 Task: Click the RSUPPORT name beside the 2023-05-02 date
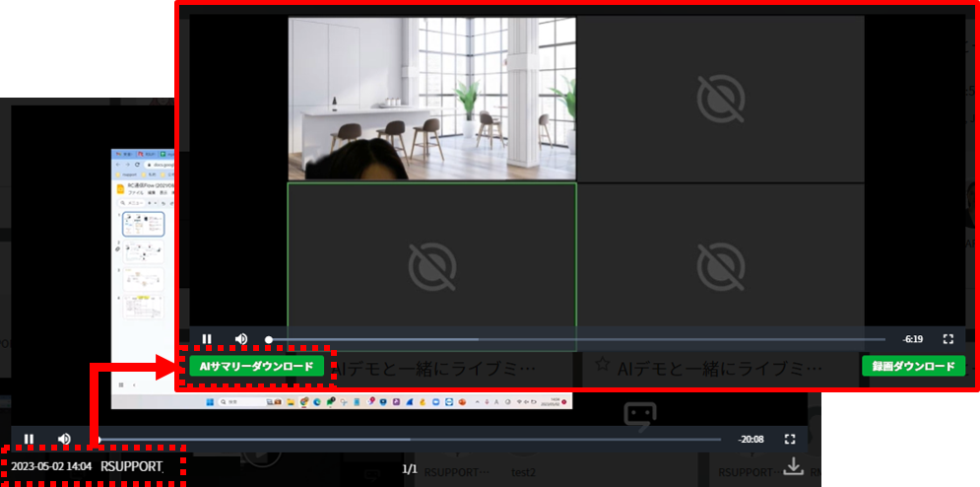tap(131, 466)
